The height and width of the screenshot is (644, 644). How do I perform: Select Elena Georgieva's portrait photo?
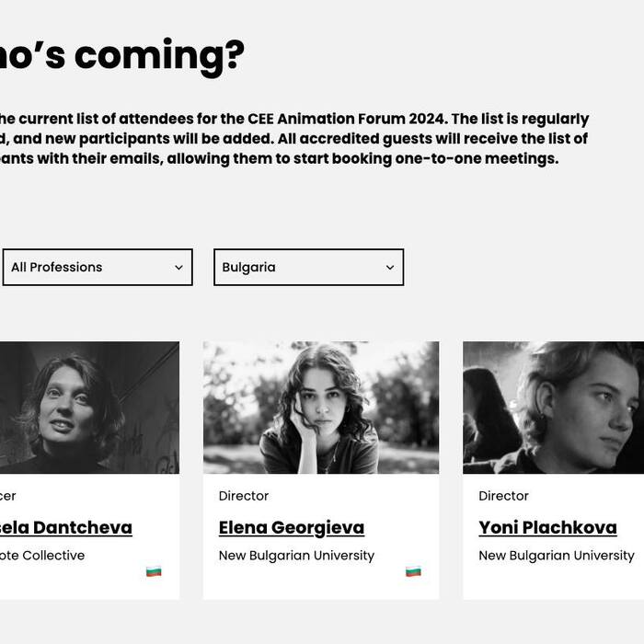point(321,408)
